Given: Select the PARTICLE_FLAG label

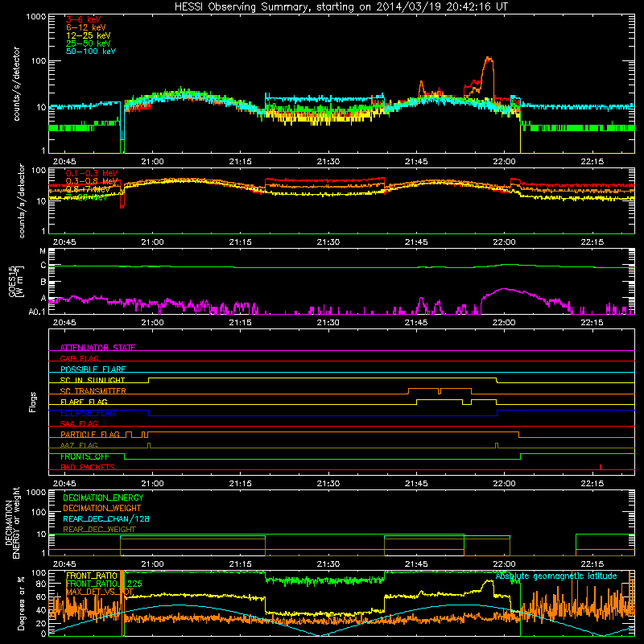Looking at the screenshot, I should click(x=90, y=434).
